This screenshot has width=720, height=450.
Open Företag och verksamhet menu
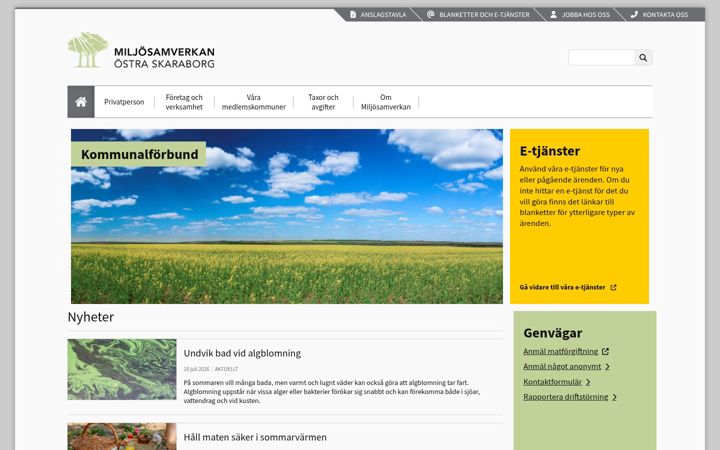click(184, 102)
